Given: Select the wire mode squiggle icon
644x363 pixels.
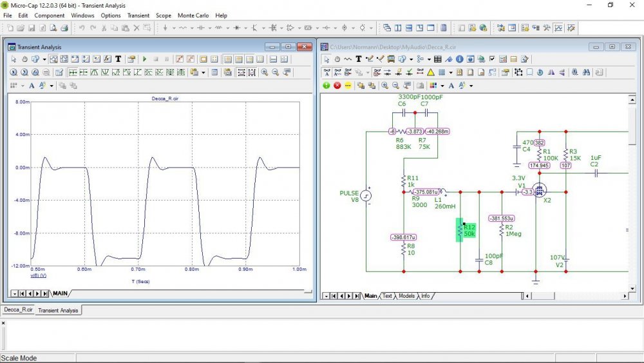Looking at the screenshot, I should 348,59.
